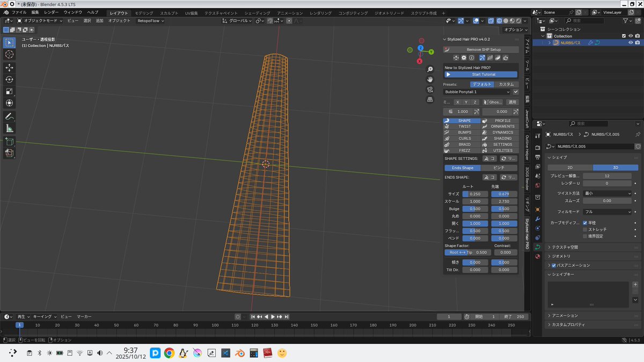Adjust the Shape Factor Root-Tip slider
The width and height of the screenshot is (644, 362).
[469, 252]
